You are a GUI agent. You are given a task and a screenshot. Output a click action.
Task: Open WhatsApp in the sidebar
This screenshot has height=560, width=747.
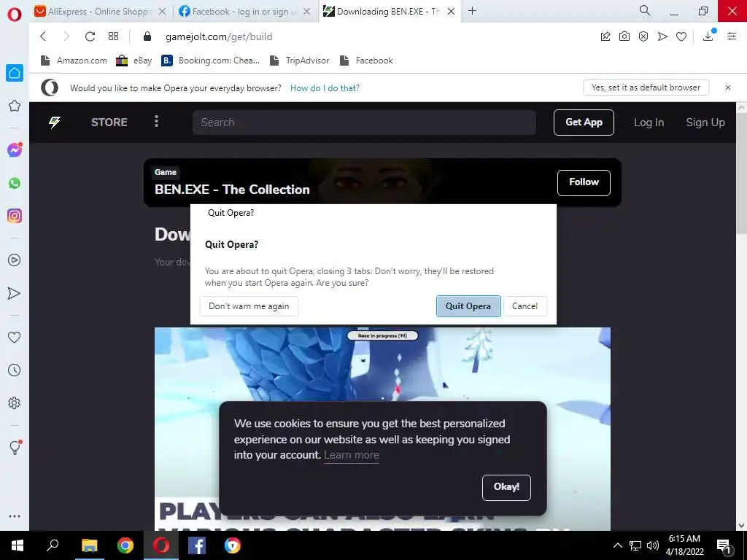pos(15,183)
